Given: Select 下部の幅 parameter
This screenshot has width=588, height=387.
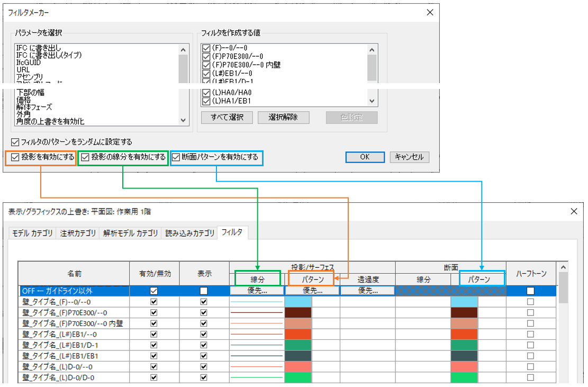Looking at the screenshot, I should (x=30, y=92).
